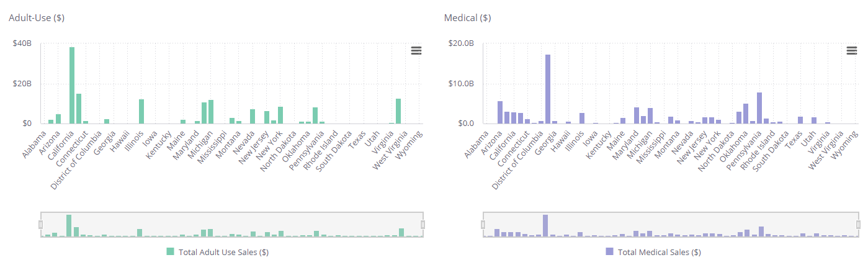Screen dimensions: 868x265
Task: Open the Medical chart hamburger menu
Action: point(852,51)
